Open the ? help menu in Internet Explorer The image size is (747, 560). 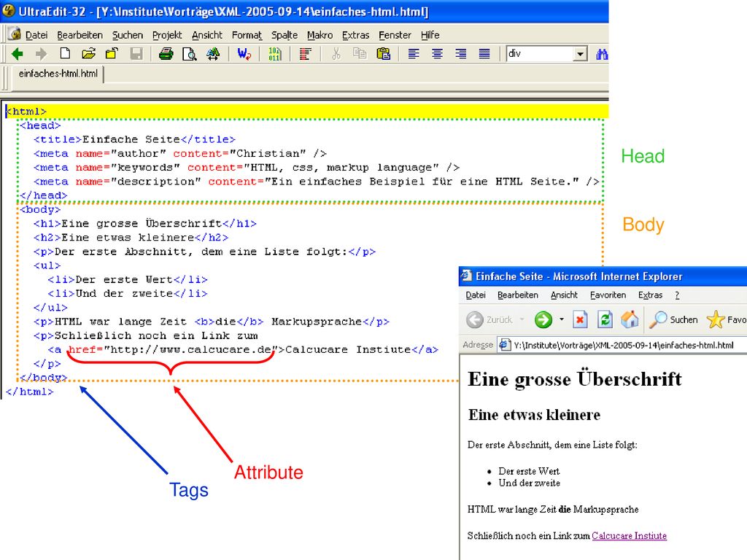pyautogui.click(x=678, y=295)
